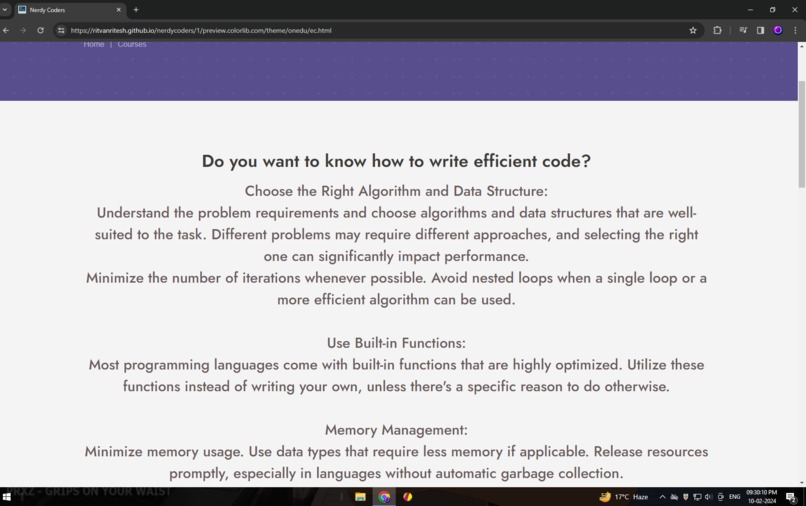This screenshot has height=506, width=806.
Task: Open the security shield tray icon
Action: (685, 497)
